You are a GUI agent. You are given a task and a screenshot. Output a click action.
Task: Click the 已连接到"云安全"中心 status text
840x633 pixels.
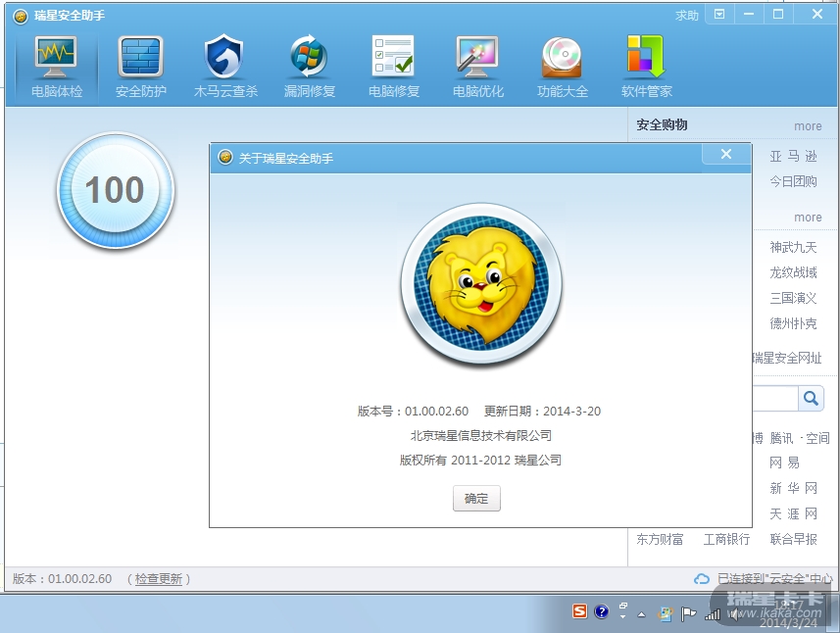click(x=774, y=578)
